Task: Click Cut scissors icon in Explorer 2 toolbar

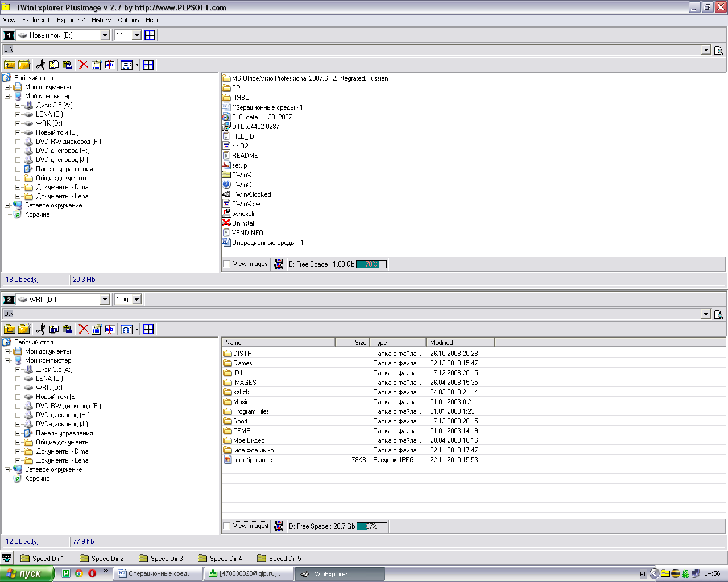Action: (x=40, y=329)
